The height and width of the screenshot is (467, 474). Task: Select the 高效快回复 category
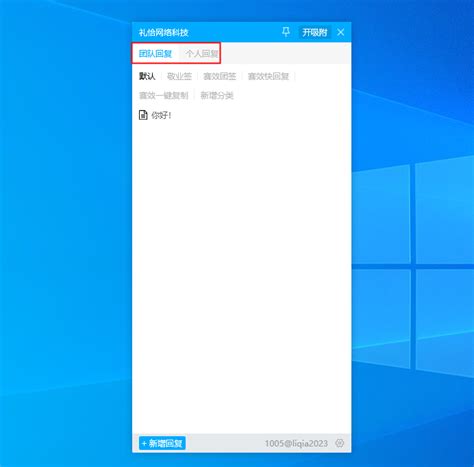coord(268,76)
